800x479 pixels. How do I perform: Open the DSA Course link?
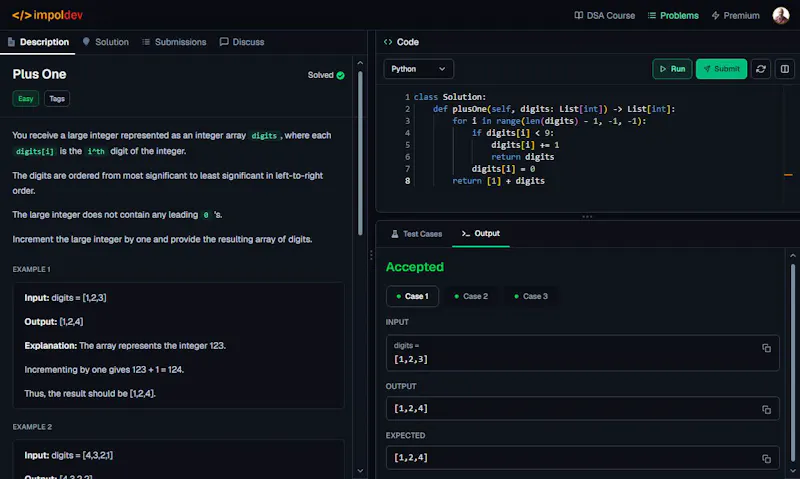click(x=605, y=15)
